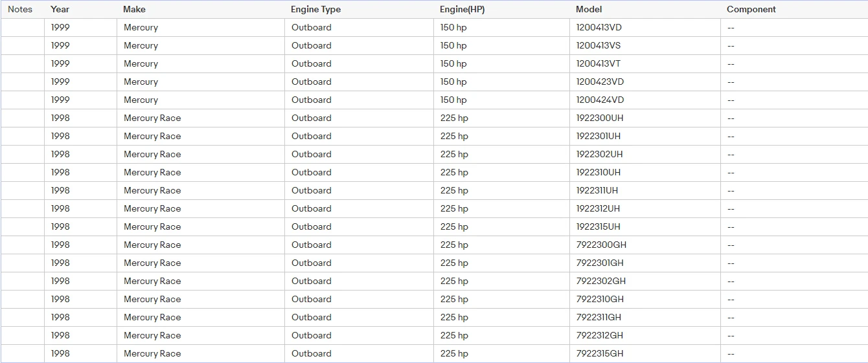Click the Model column header
Viewport: 868px width, 363px height.
[x=589, y=10]
